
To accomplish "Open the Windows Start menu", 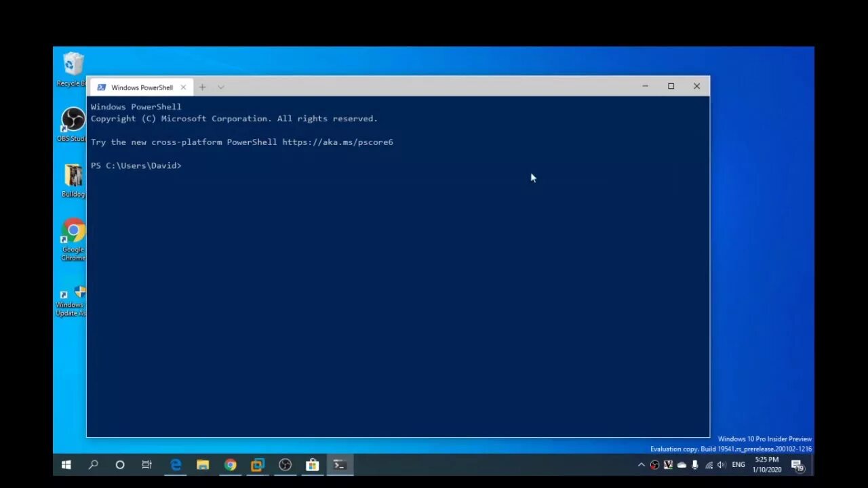I will pos(66,465).
